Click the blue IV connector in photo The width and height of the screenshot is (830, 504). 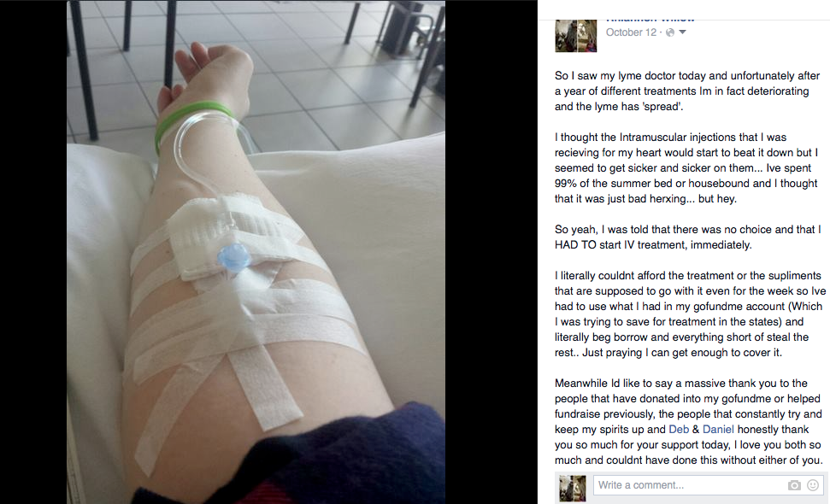click(233, 256)
